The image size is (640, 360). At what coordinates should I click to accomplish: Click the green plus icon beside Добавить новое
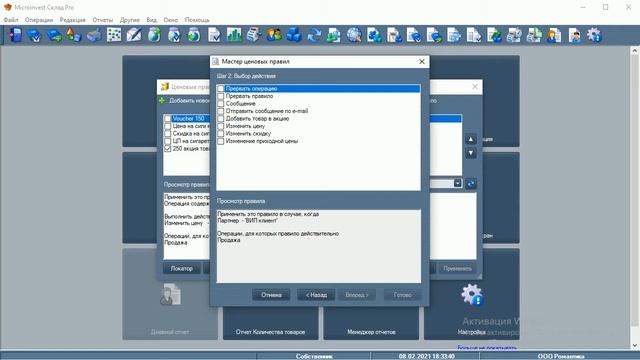(162, 100)
